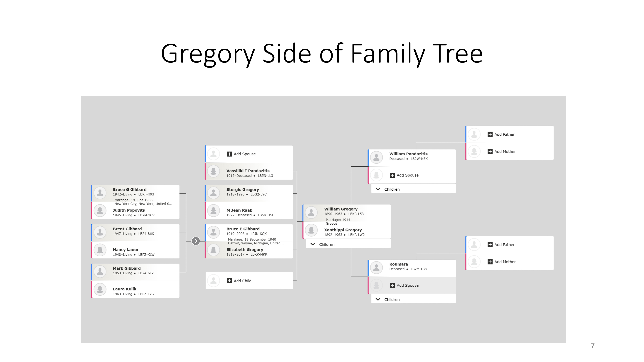The height and width of the screenshot is (362, 644).
Task: Click Sturgis Gregory's portrait avatar
Action: [213, 193]
